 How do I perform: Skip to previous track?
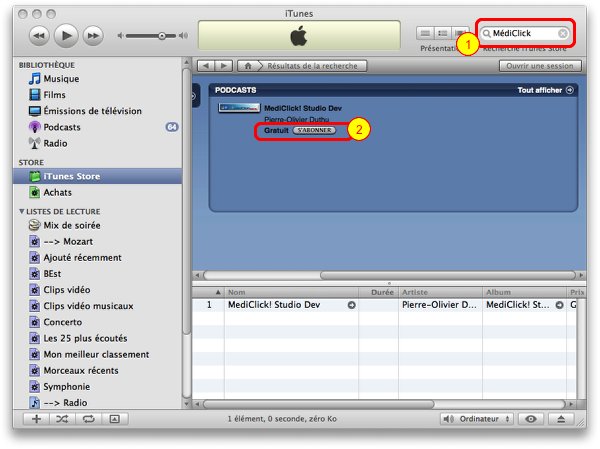point(39,36)
